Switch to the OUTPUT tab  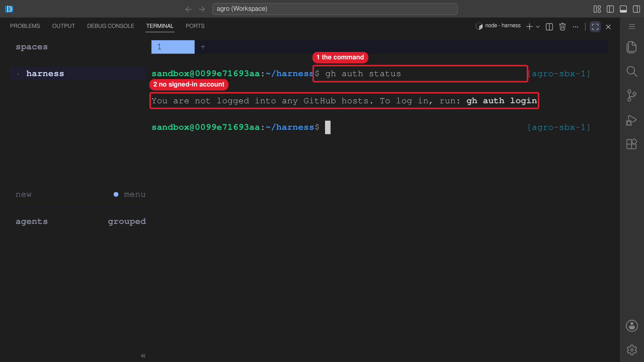63,26
